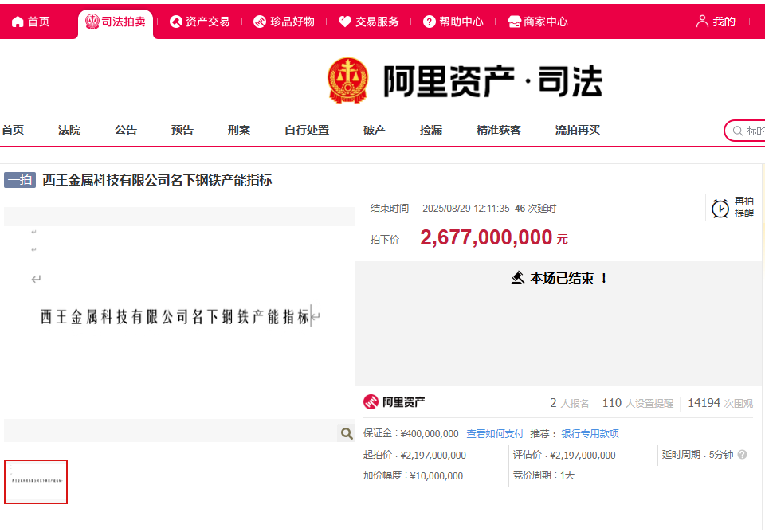Open the 商家中心 menu item

click(x=545, y=22)
